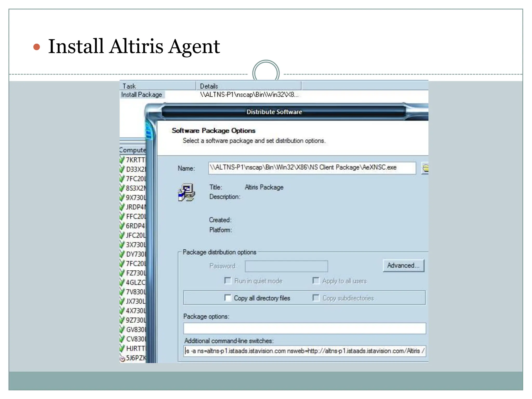Click green checkmark icon next to 4GLZC
Screen dimensions: 532x399
coord(122,282)
